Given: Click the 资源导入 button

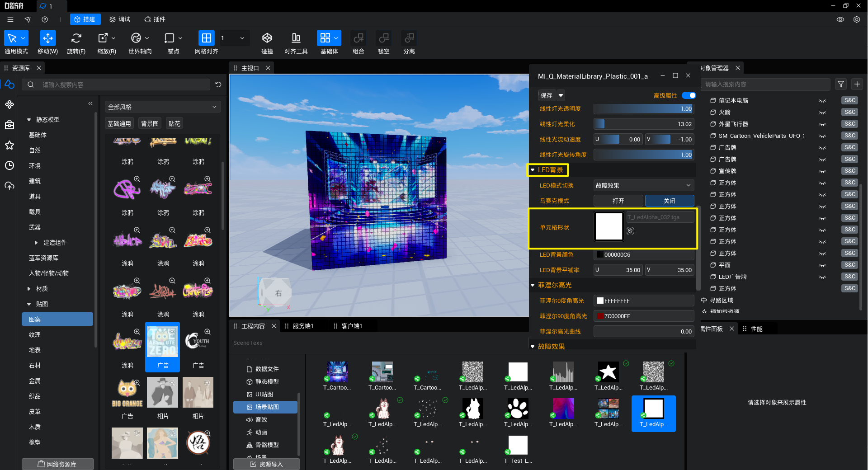Looking at the screenshot, I should coord(267,464).
